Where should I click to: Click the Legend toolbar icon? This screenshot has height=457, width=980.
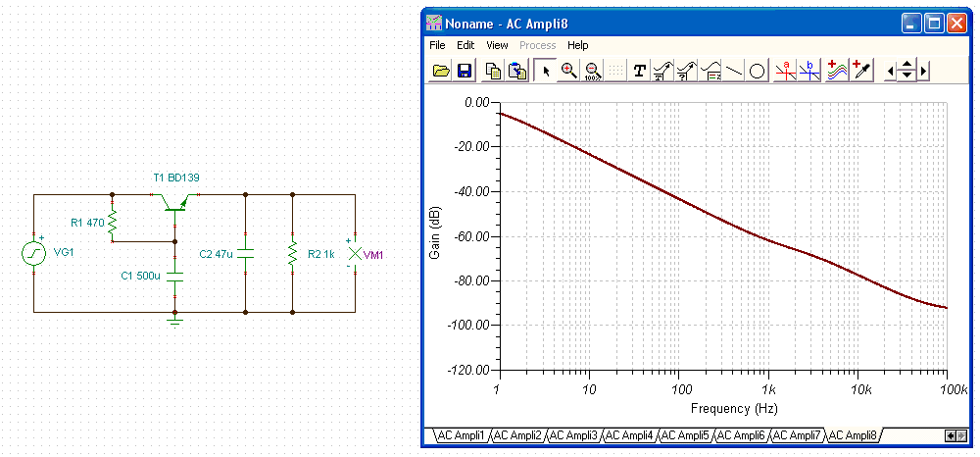point(710,71)
